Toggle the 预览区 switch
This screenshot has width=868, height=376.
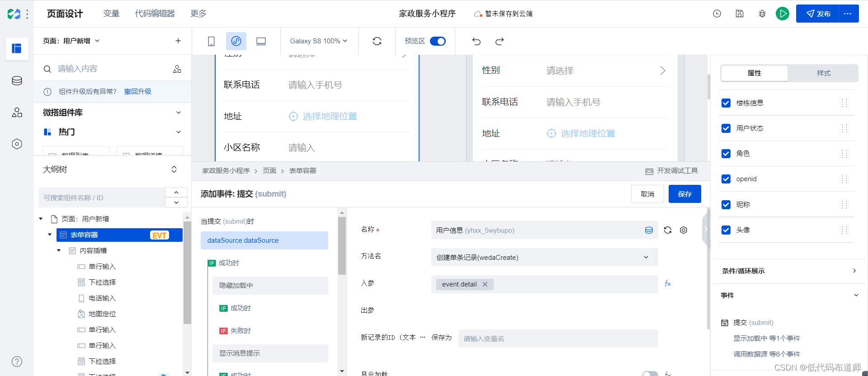[438, 41]
